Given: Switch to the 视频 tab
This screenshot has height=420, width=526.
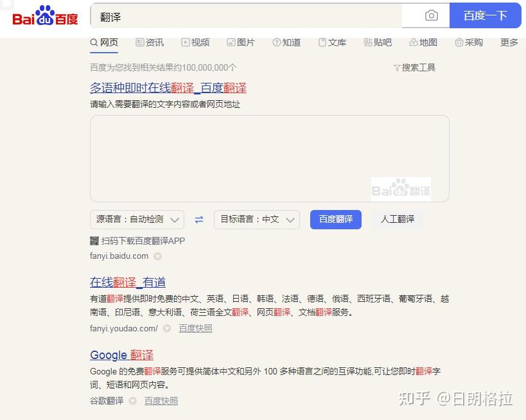Looking at the screenshot, I should click(x=200, y=42).
